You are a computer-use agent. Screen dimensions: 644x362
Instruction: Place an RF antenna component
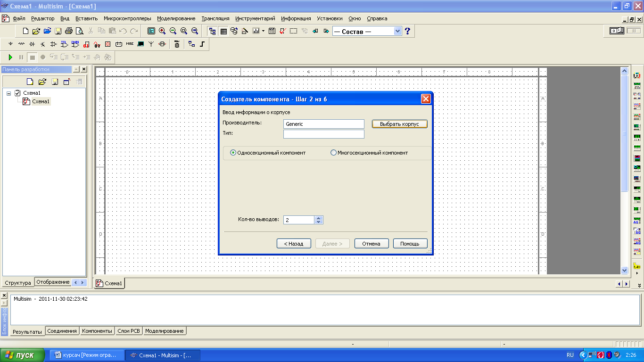[151, 44]
